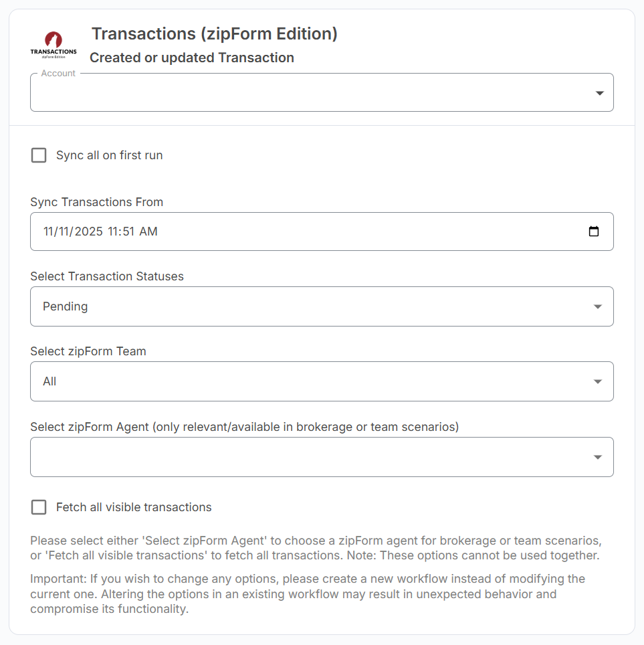Click the Transactions (zipForm Edition) title
This screenshot has width=644, height=645.
point(214,33)
